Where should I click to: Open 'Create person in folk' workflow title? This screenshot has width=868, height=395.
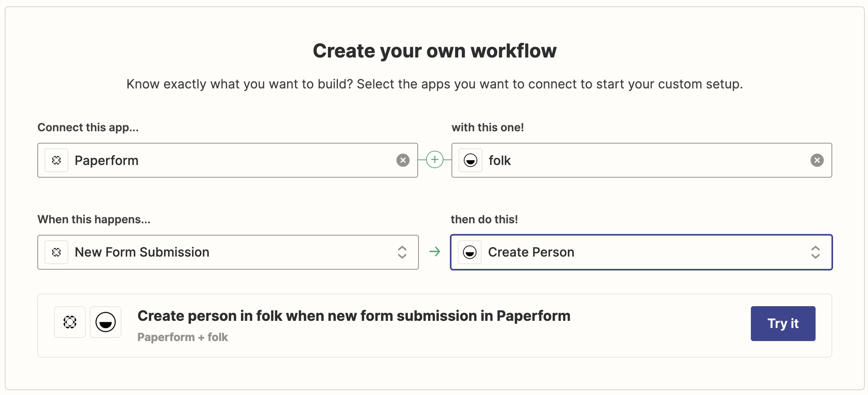354,316
